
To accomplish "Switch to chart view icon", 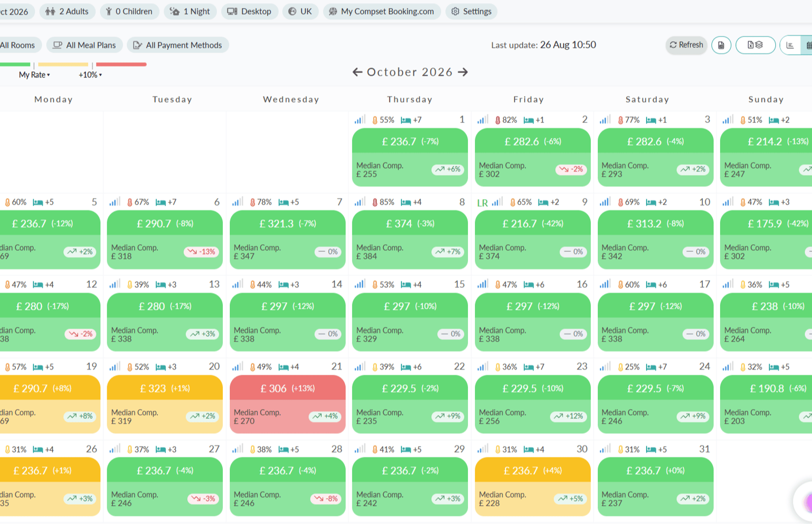I will click(790, 45).
